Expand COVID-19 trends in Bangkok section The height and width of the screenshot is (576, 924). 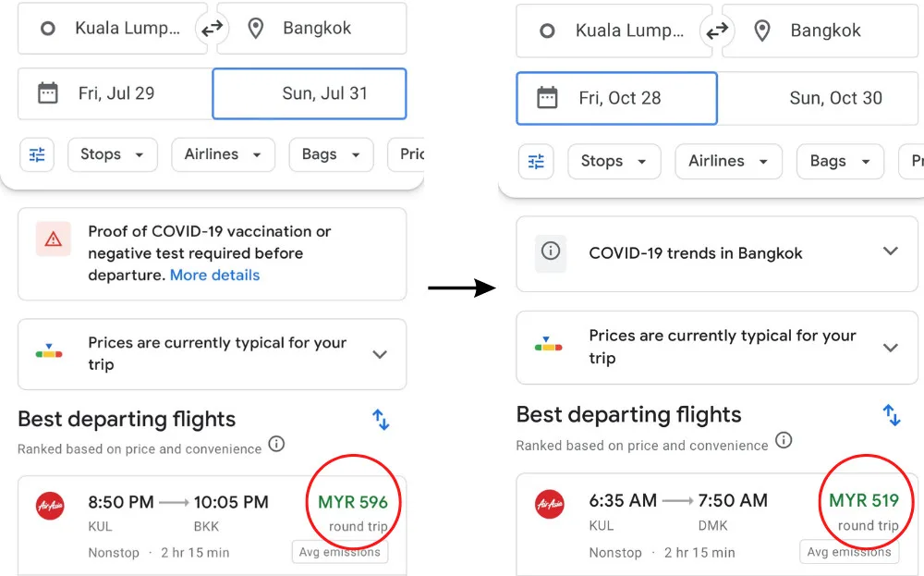[891, 251]
